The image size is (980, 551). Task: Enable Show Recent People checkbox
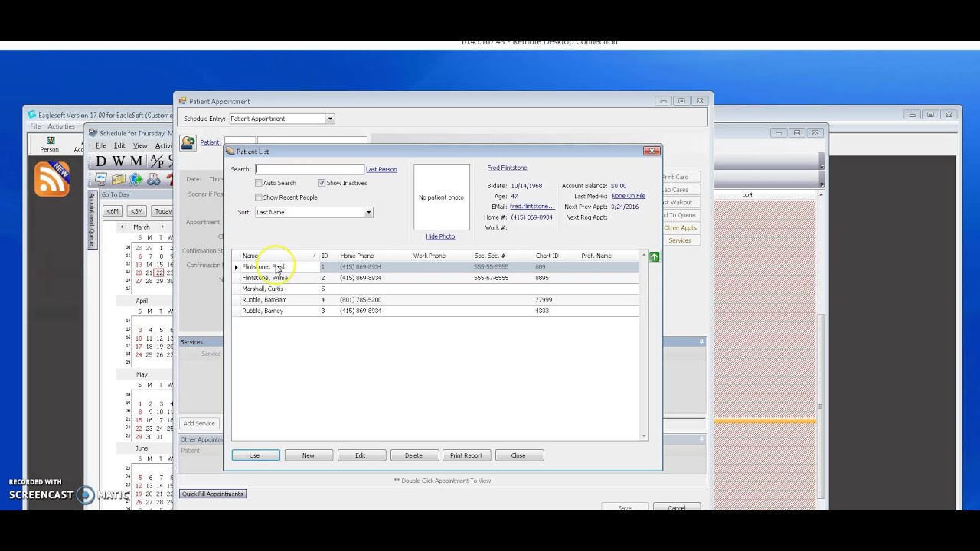(259, 197)
